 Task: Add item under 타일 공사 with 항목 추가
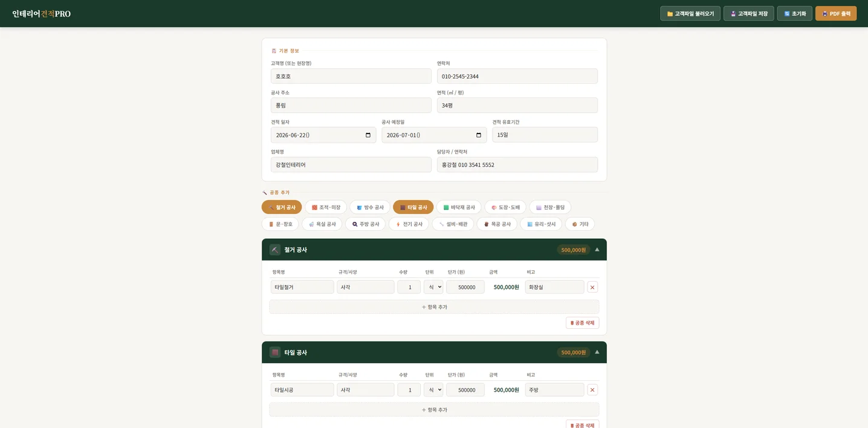[434, 410]
